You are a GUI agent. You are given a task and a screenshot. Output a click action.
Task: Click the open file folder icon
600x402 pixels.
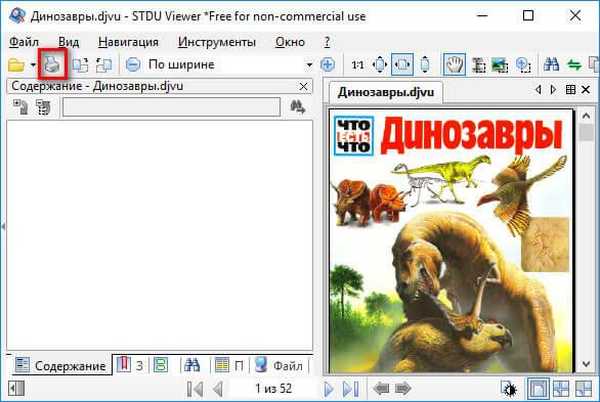[16, 64]
